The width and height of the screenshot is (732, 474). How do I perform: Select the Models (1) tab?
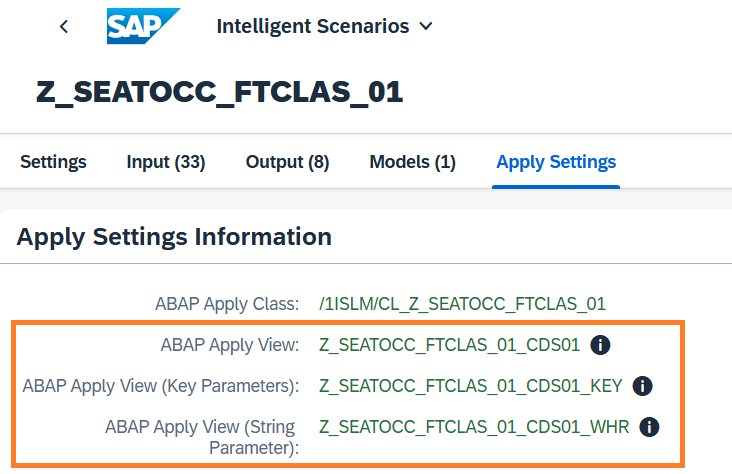point(412,162)
